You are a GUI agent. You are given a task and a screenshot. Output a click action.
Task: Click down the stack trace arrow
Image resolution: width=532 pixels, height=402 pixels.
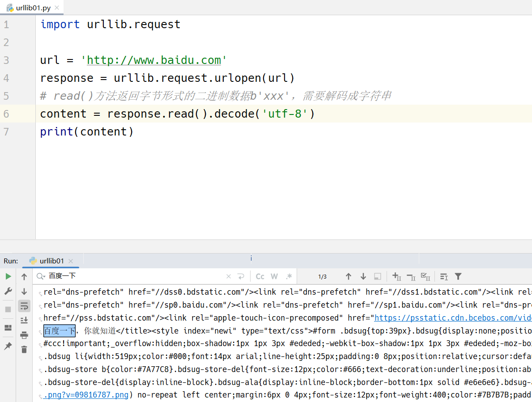pyautogui.click(x=24, y=292)
